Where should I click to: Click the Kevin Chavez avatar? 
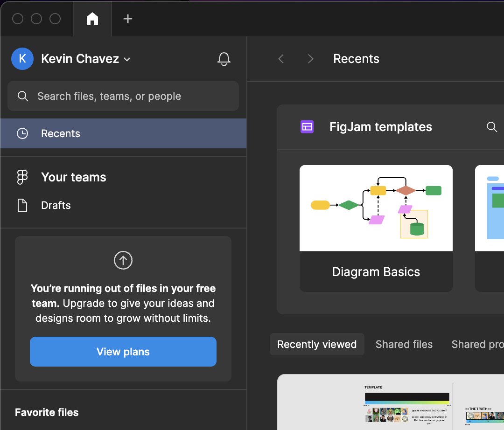coord(22,59)
